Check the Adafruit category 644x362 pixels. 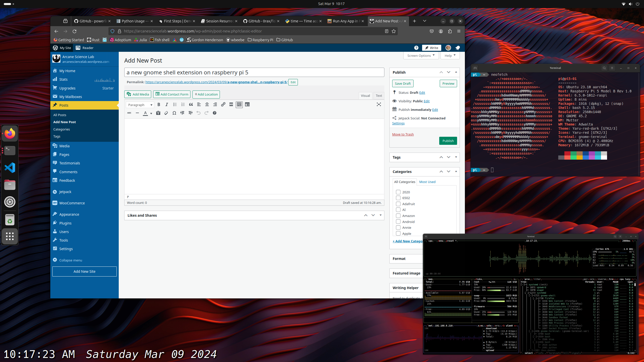coord(398,204)
